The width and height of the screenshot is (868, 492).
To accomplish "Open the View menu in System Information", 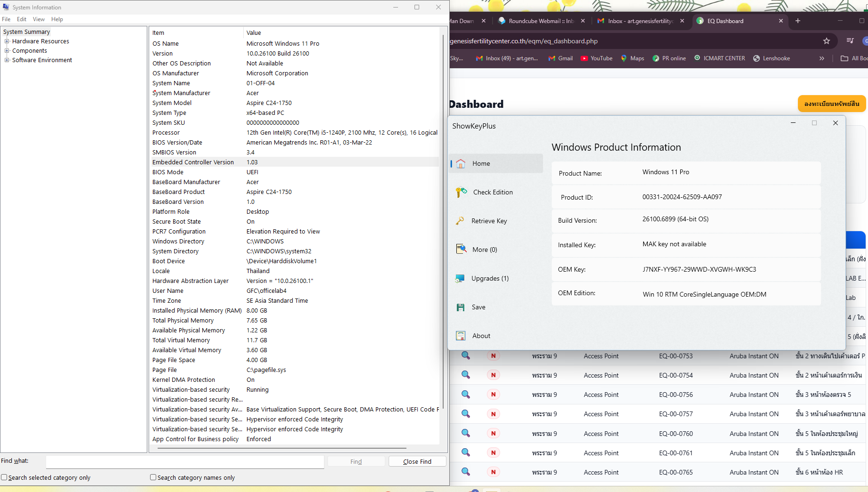I will tap(39, 19).
